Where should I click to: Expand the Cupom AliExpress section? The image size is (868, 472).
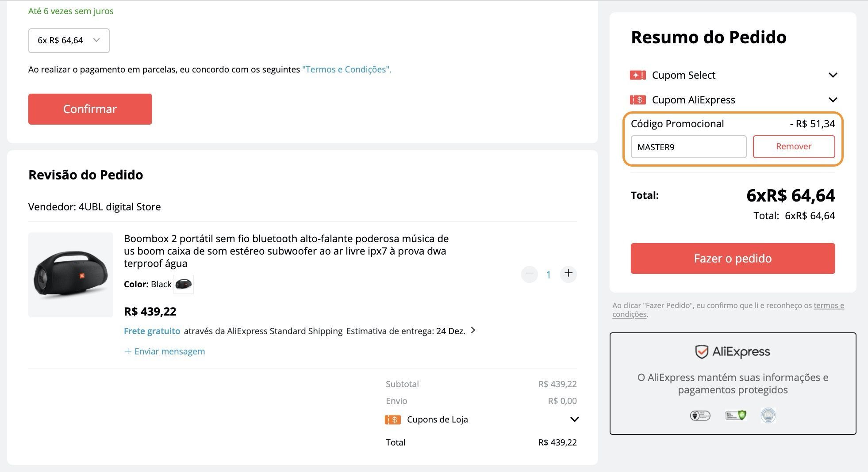pos(833,100)
